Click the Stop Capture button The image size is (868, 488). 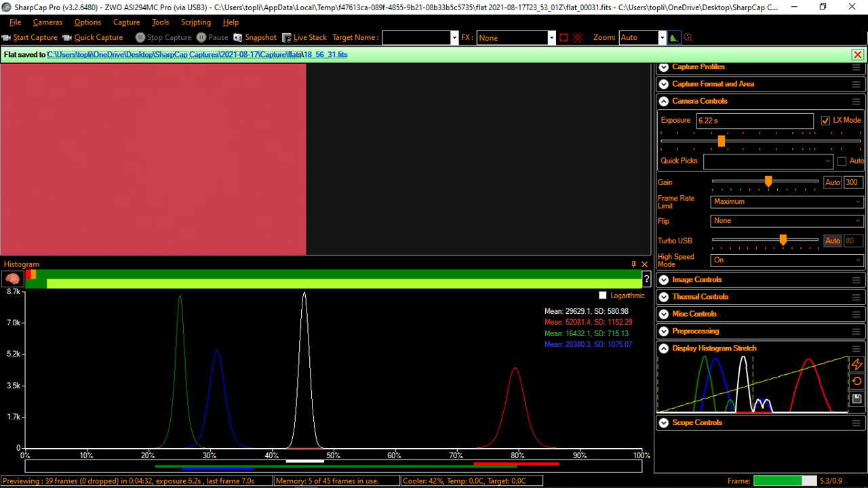pos(163,38)
